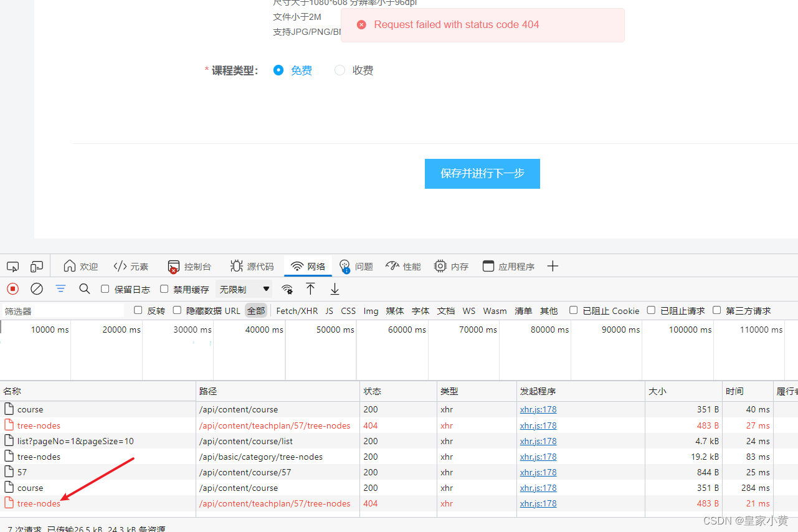Toggle device emulation icon
The height and width of the screenshot is (532, 798).
point(37,267)
